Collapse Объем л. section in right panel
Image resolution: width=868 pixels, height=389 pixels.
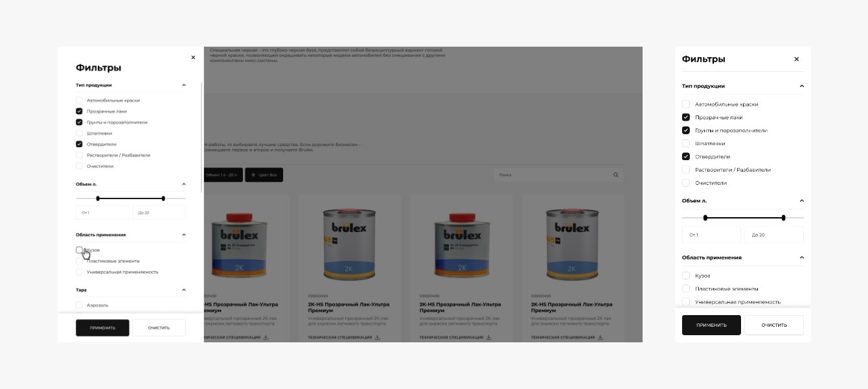(x=801, y=200)
